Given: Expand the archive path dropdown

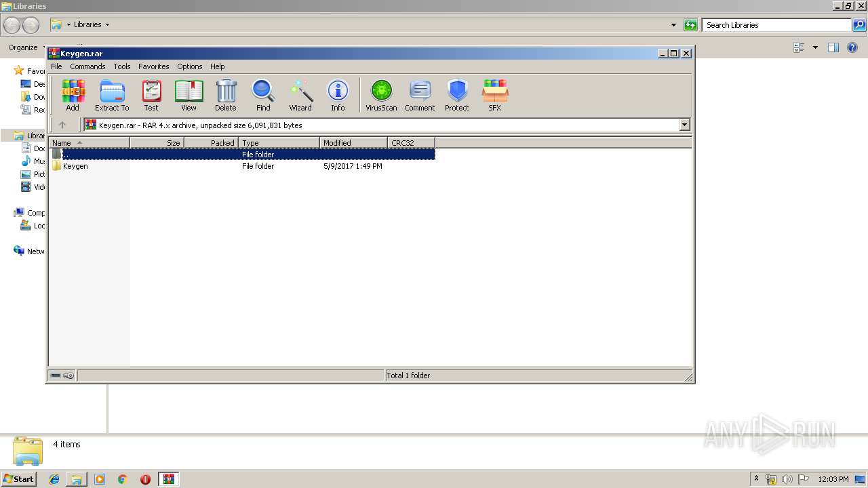Looking at the screenshot, I should 684,125.
